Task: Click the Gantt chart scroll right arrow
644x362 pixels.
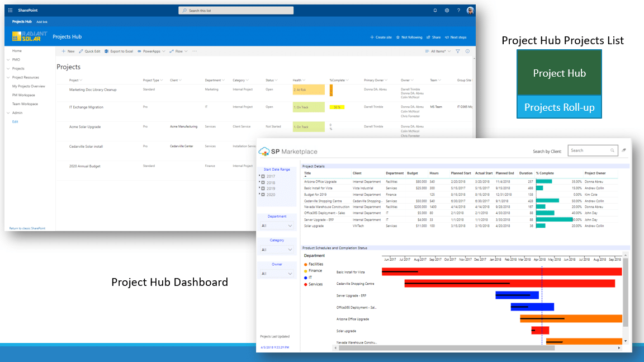Action: 619,348
